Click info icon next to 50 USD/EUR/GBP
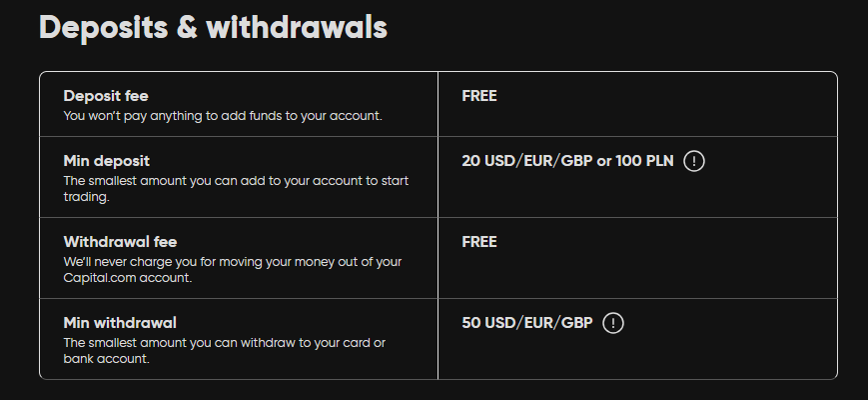 pyautogui.click(x=613, y=323)
